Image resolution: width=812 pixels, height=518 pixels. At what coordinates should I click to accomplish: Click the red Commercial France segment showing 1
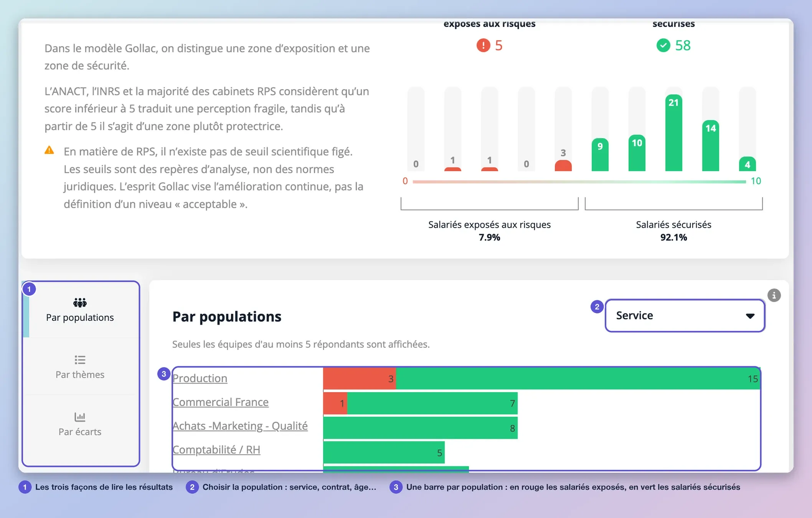pyautogui.click(x=335, y=403)
